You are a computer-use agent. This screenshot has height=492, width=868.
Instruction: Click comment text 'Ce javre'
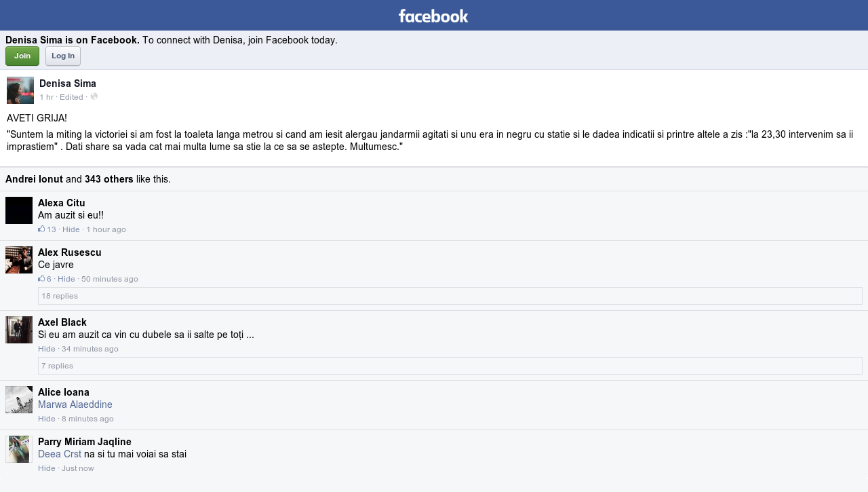coord(56,265)
